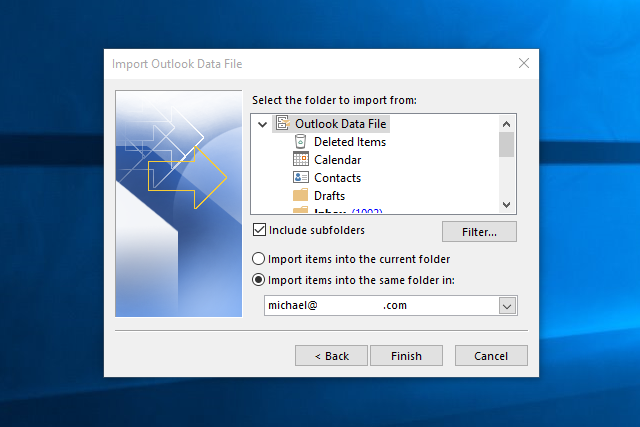Click the folder list scrollbar thumb

[507, 145]
